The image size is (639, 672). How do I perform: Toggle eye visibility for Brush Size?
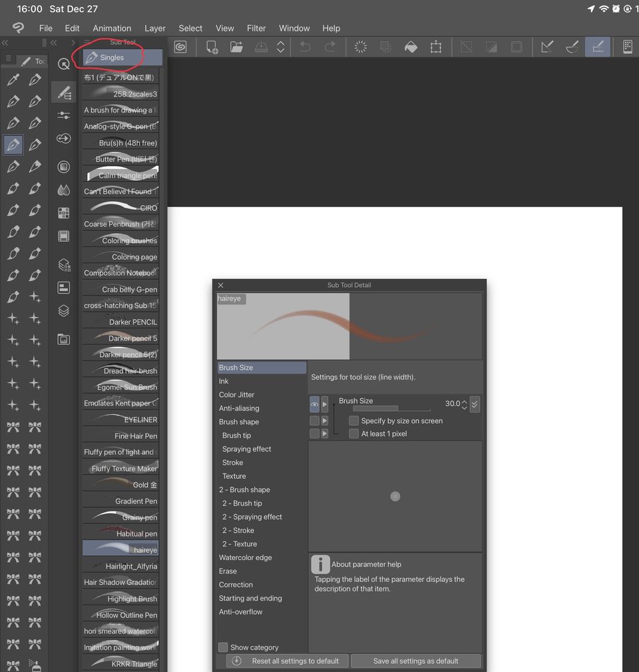point(315,404)
